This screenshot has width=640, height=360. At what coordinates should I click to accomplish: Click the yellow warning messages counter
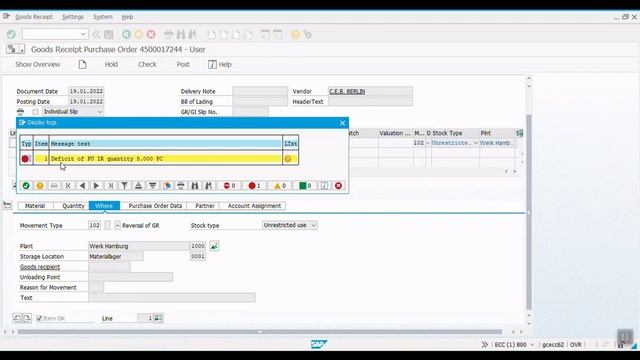pyautogui.click(x=280, y=186)
